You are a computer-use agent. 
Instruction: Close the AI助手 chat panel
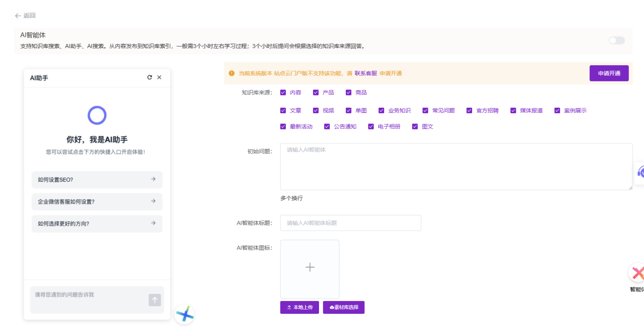(x=160, y=77)
